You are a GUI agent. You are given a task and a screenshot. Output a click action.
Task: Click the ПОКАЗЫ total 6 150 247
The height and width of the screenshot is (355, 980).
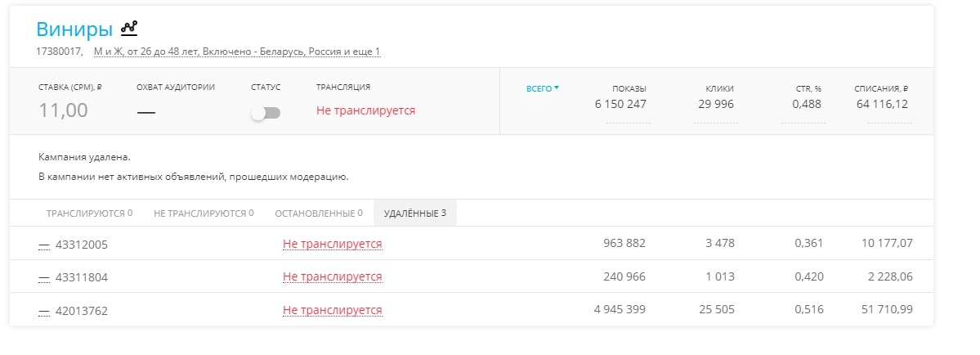tap(620, 105)
